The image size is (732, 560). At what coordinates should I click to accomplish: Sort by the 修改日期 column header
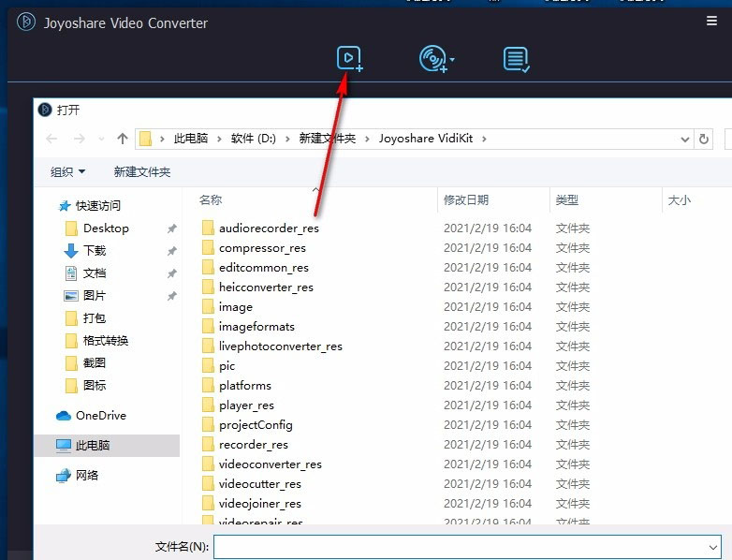[466, 199]
